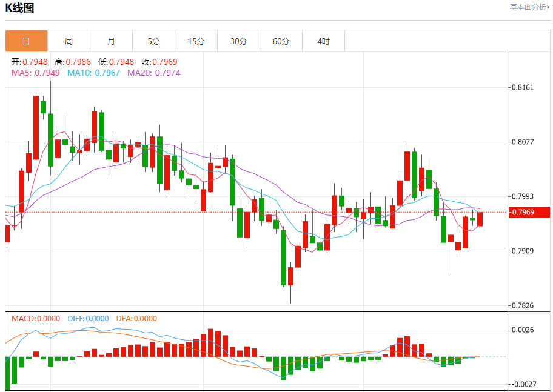This screenshot has height=392, width=553.
Task: Click the MA5: 0.7949 indicator label
Action: pos(36,73)
